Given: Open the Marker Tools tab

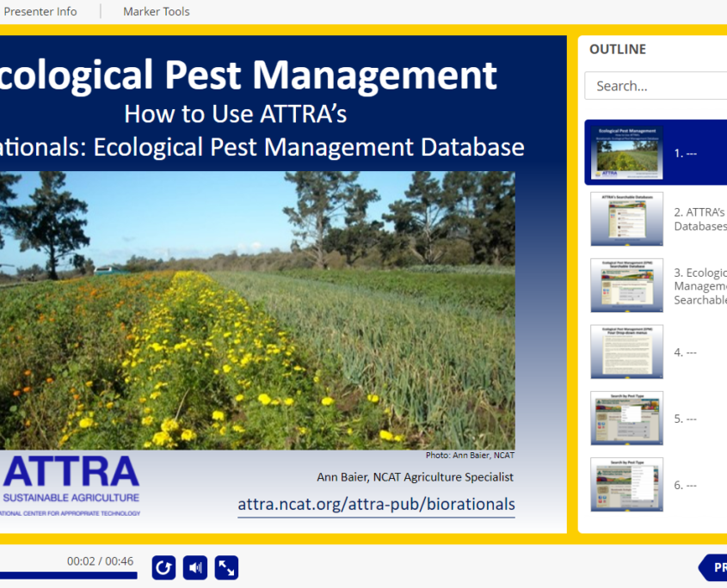Looking at the screenshot, I should click(x=156, y=11).
